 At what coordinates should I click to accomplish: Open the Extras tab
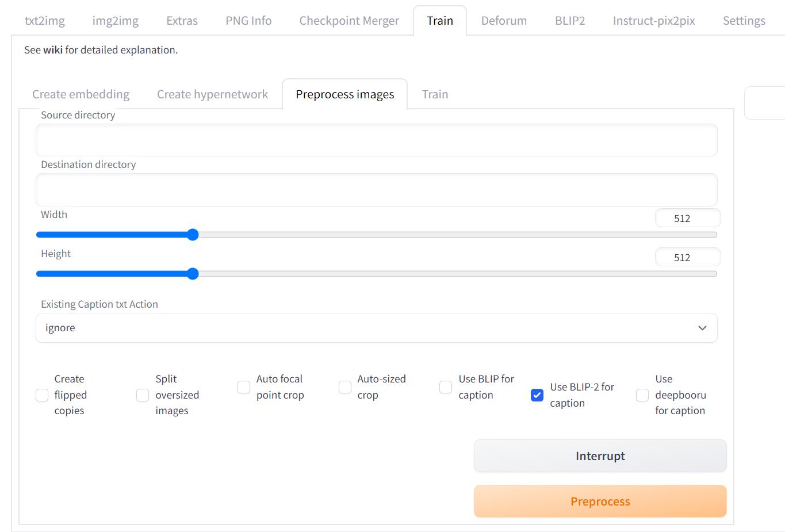click(181, 20)
